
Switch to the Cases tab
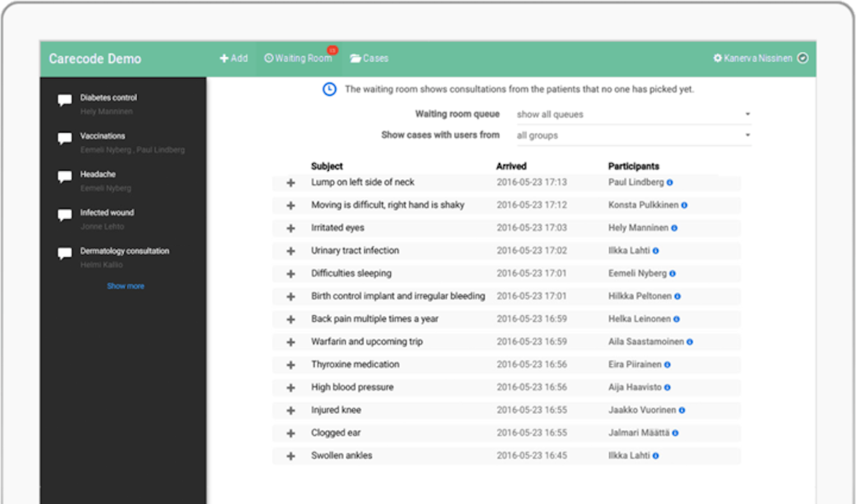click(x=369, y=58)
